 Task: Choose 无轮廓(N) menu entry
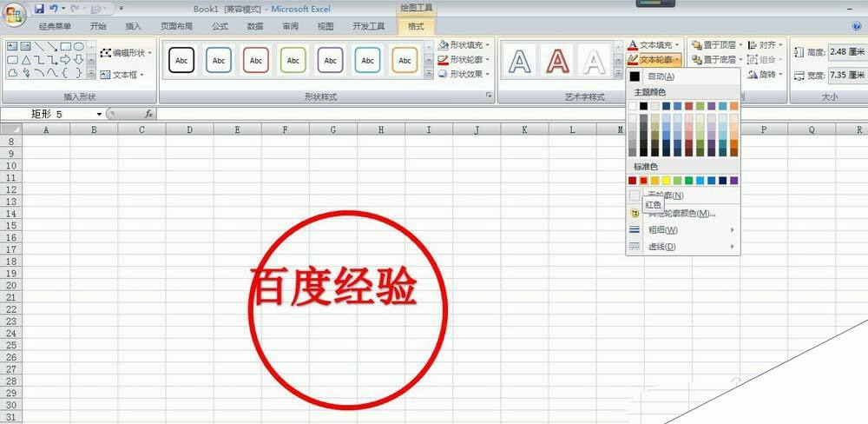682,195
